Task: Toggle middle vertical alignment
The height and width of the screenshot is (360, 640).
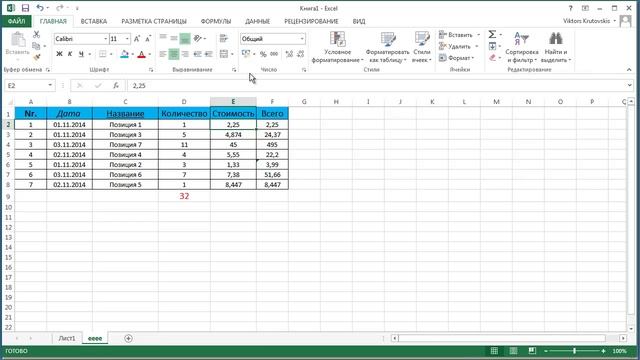Action: click(174, 38)
